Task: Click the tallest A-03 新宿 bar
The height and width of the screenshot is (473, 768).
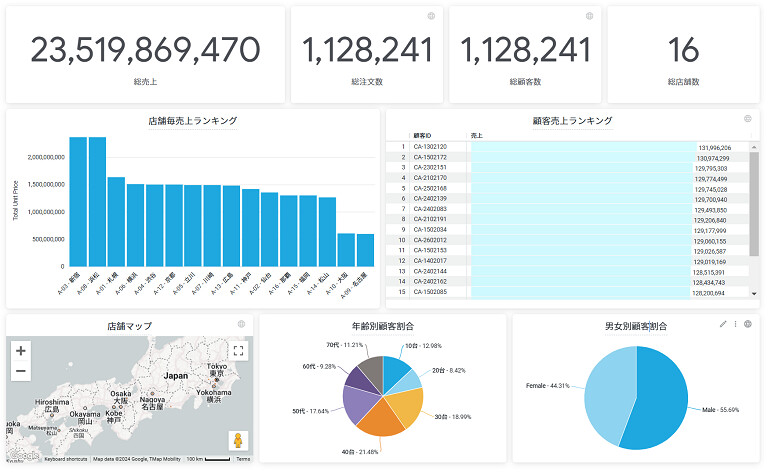Action: (78, 200)
